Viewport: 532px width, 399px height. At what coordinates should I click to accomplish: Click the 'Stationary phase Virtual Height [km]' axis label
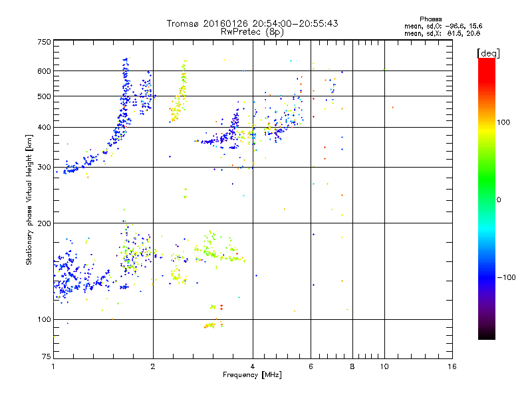pyautogui.click(x=29, y=200)
